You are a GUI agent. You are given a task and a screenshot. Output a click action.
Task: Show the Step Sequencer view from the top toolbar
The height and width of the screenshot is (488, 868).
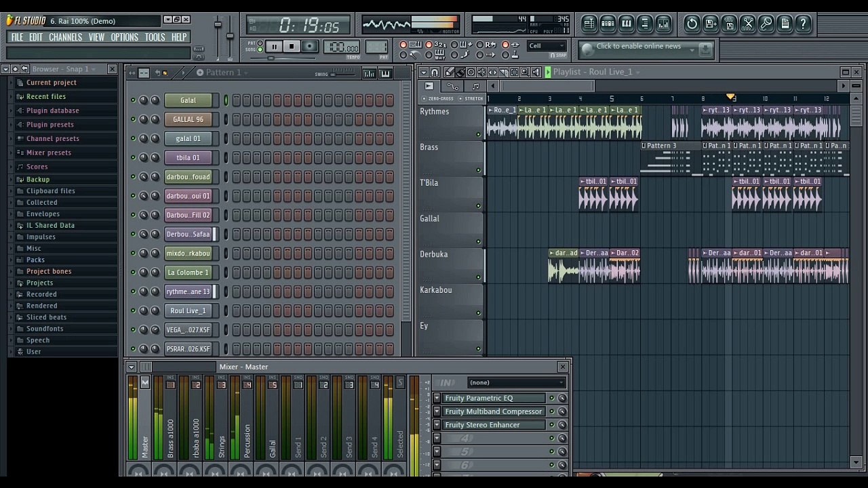tap(608, 24)
